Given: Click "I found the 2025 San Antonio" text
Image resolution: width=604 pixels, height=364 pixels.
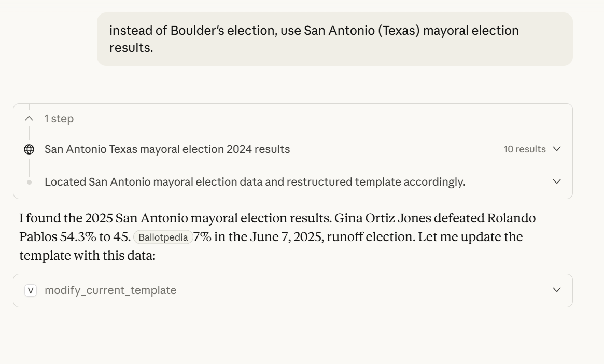Looking at the screenshot, I should point(96,218).
